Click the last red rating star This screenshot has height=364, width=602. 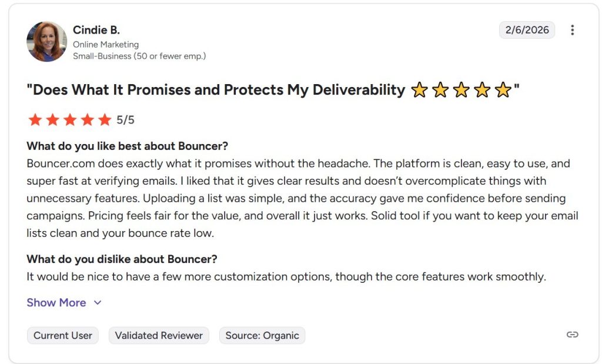coord(105,120)
